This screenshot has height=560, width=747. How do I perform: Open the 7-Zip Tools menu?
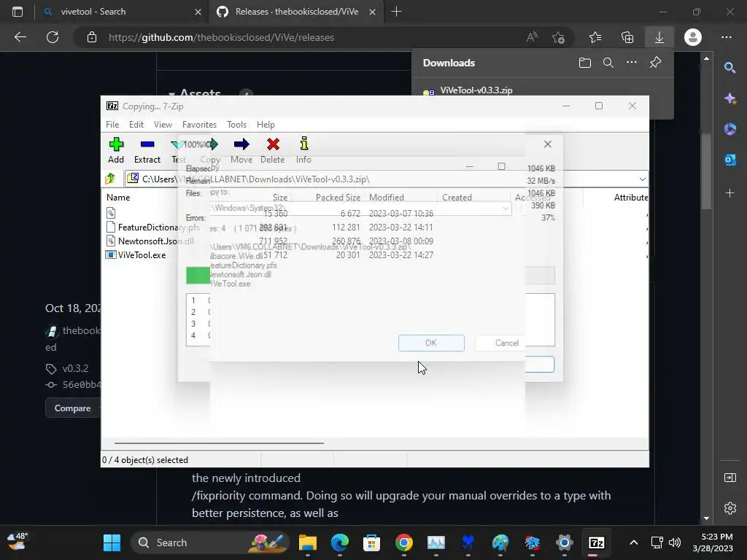pos(237,124)
